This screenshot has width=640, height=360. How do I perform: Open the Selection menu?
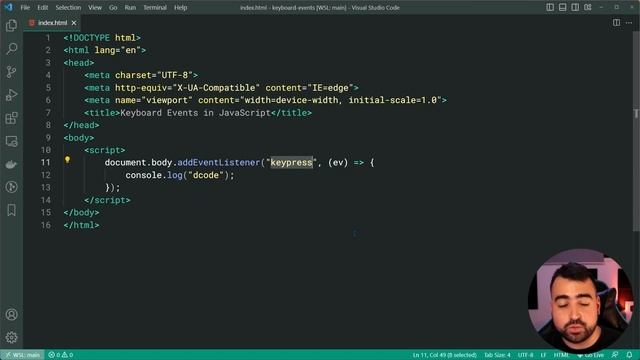point(68,7)
